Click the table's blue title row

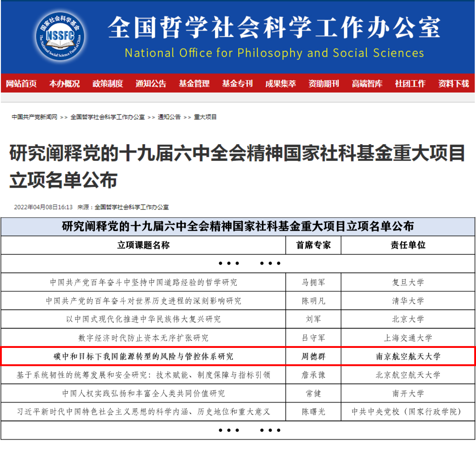[238, 227]
